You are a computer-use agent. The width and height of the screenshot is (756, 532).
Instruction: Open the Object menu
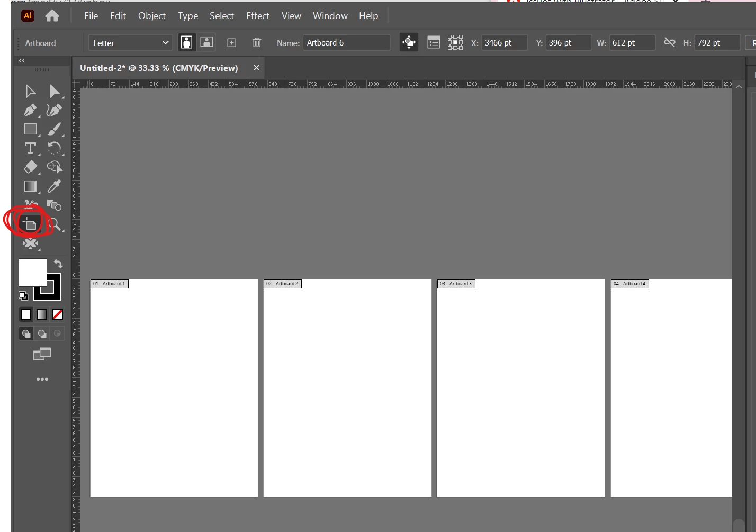point(152,16)
